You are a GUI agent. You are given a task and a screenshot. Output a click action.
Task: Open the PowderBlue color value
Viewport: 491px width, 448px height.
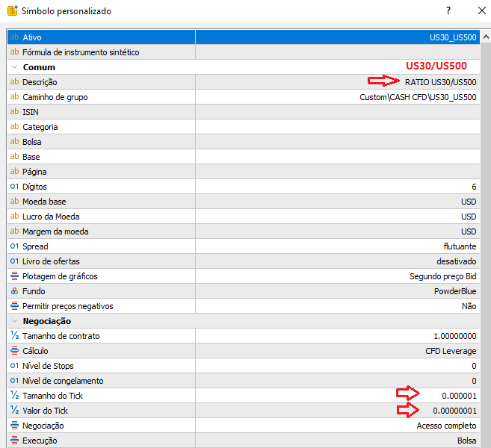[x=455, y=291]
